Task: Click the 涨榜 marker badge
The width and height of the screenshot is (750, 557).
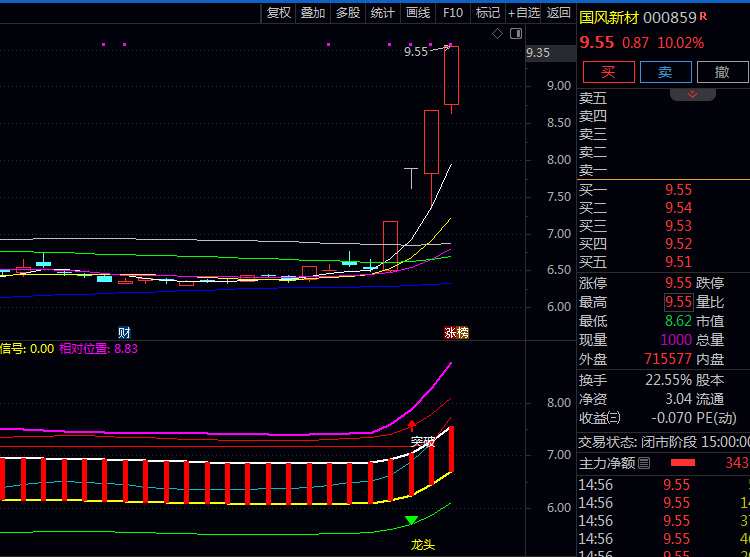Action: [456, 332]
